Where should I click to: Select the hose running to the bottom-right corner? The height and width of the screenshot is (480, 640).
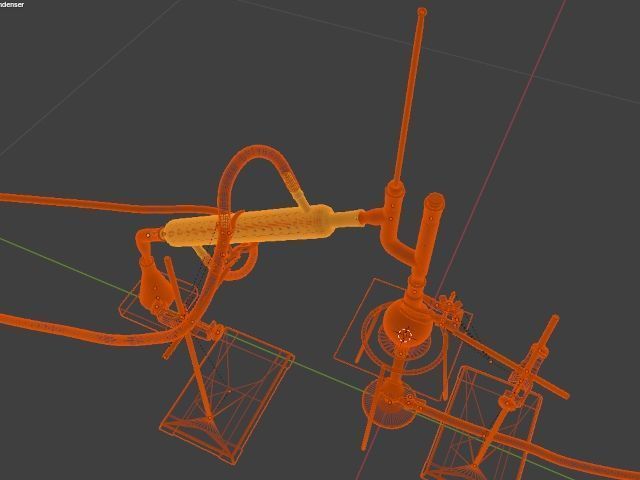527,443
